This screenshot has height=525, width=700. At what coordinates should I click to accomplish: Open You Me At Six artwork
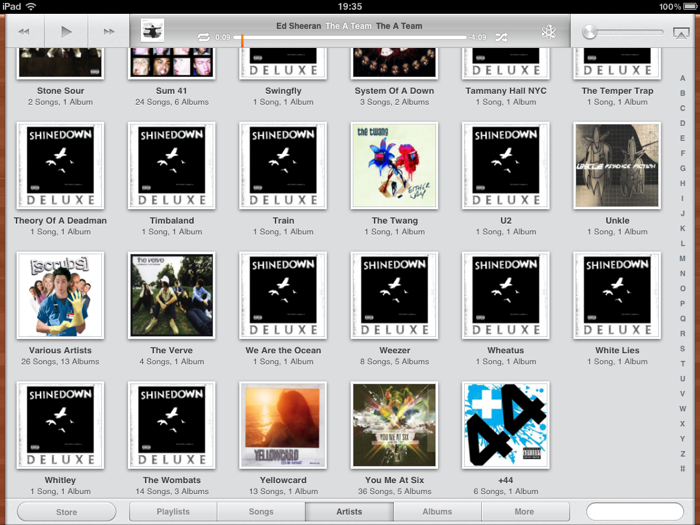click(394, 425)
